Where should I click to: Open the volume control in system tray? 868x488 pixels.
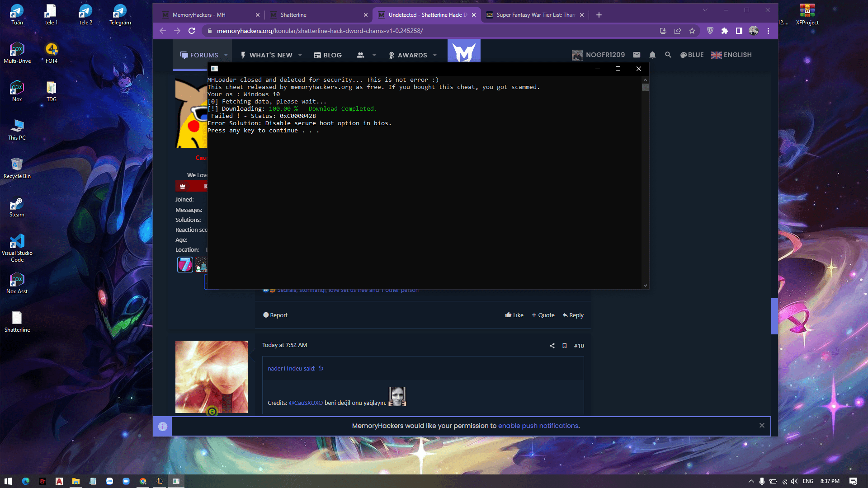point(794,481)
